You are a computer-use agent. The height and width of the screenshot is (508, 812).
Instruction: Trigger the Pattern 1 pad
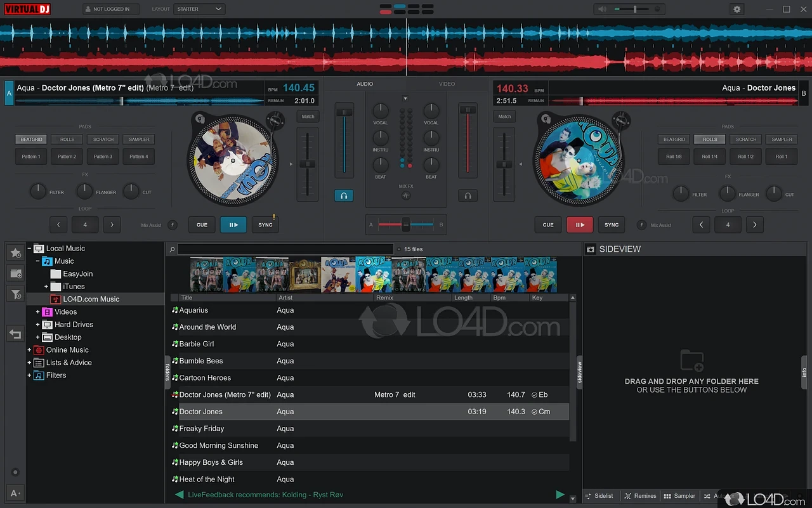(x=31, y=157)
